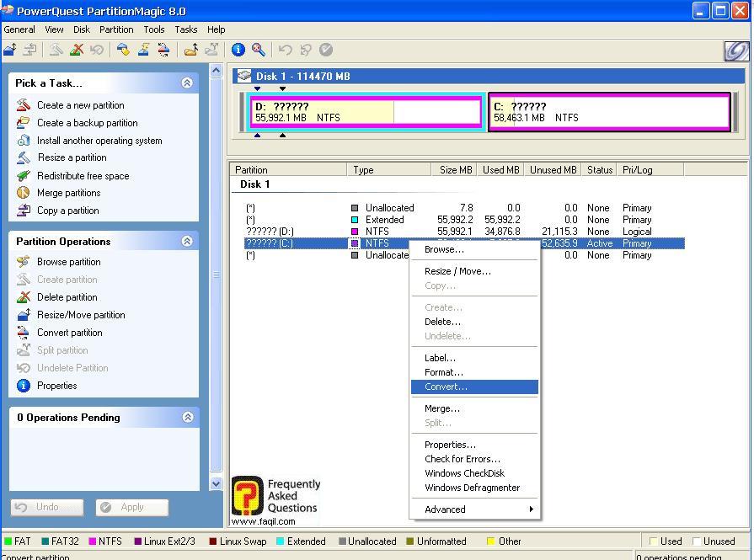Image resolution: width=754 pixels, height=560 pixels.
Task: Click the Redistribute free space icon
Action: coord(23,175)
